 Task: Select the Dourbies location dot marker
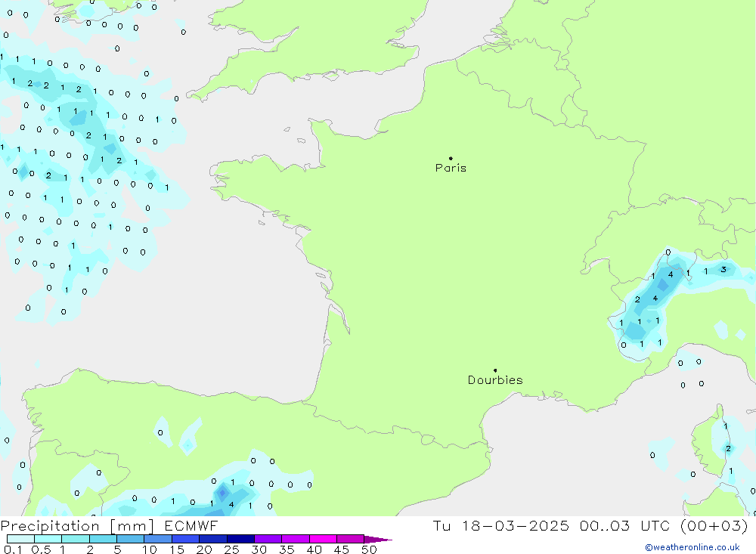coord(495,370)
